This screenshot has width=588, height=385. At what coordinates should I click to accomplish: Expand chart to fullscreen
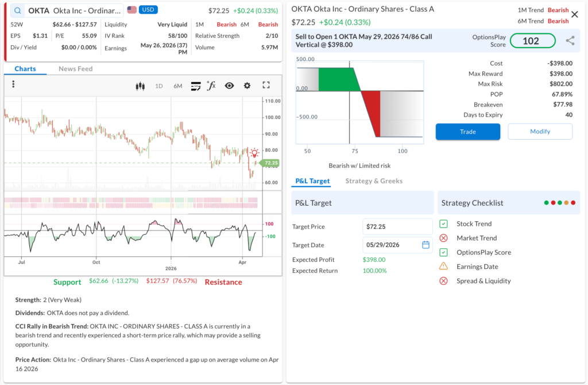[x=266, y=85]
